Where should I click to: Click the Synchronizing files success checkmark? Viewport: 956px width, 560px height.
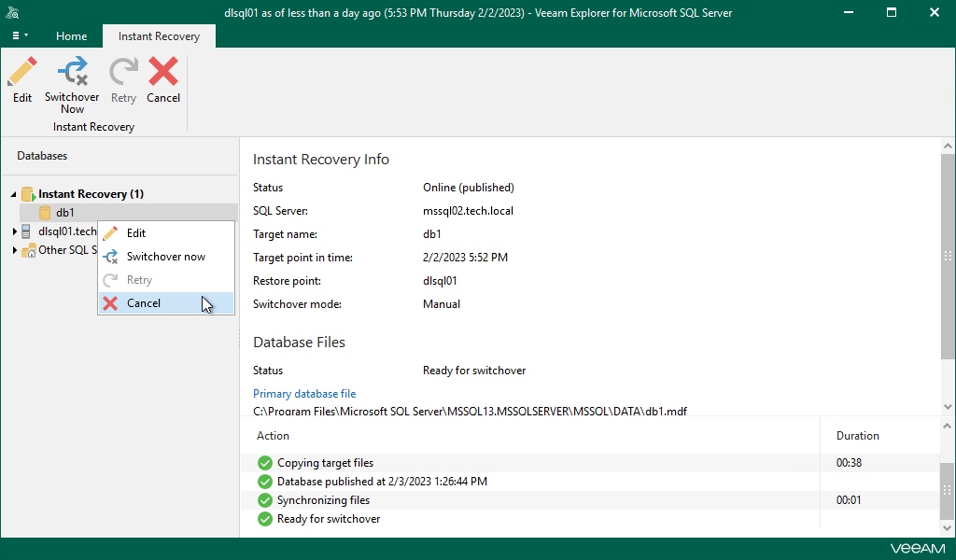[264, 500]
